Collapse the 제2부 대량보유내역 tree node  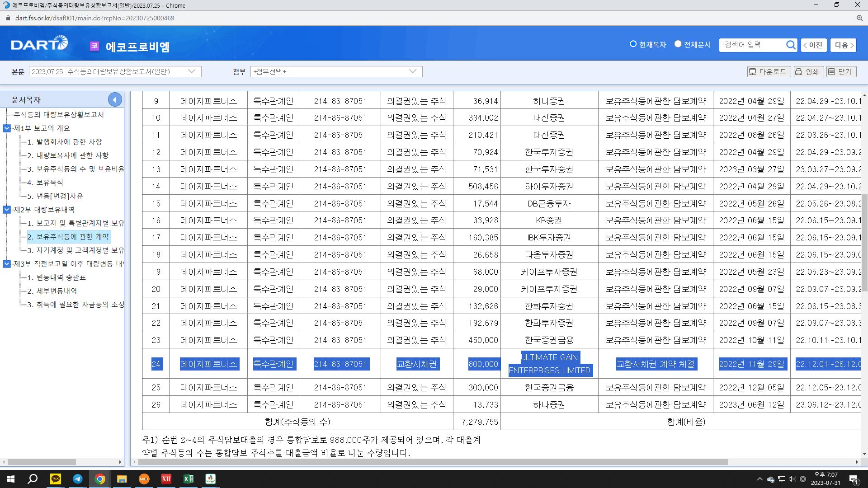(7, 210)
